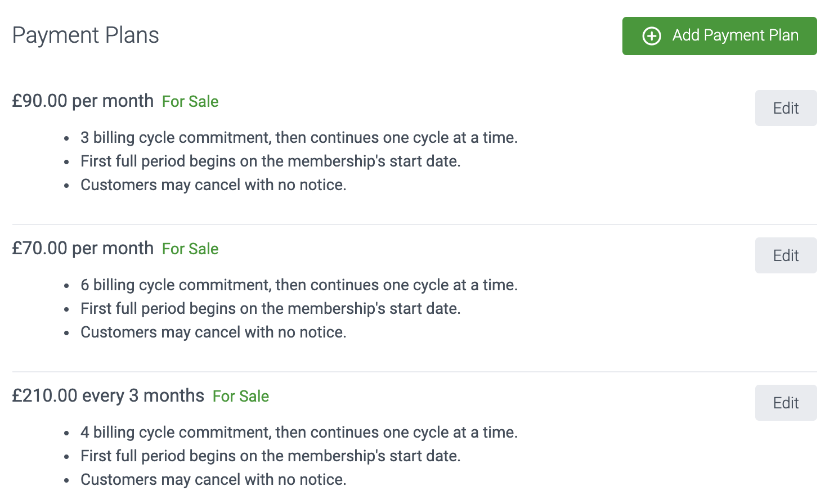
Task: Edit the £70.00 per month plan
Action: click(x=786, y=255)
